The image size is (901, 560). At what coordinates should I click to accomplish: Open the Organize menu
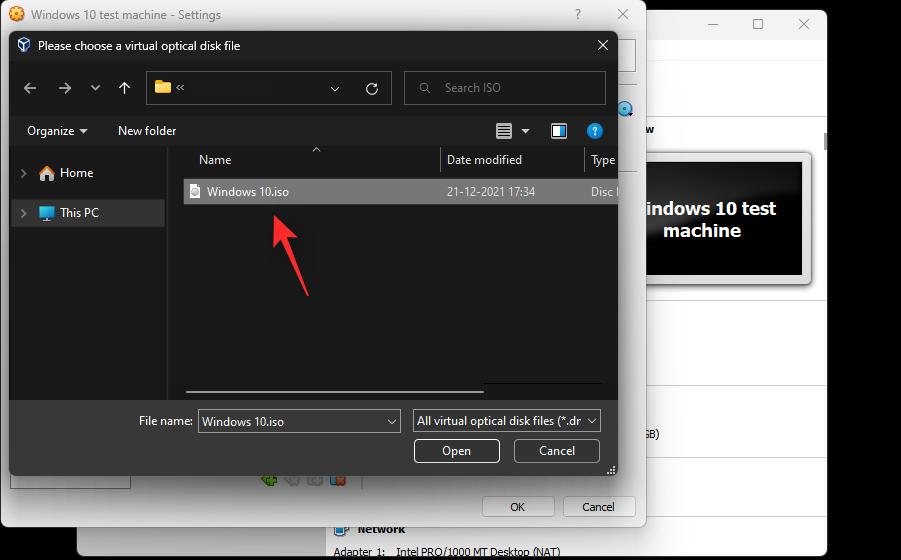[x=57, y=131]
